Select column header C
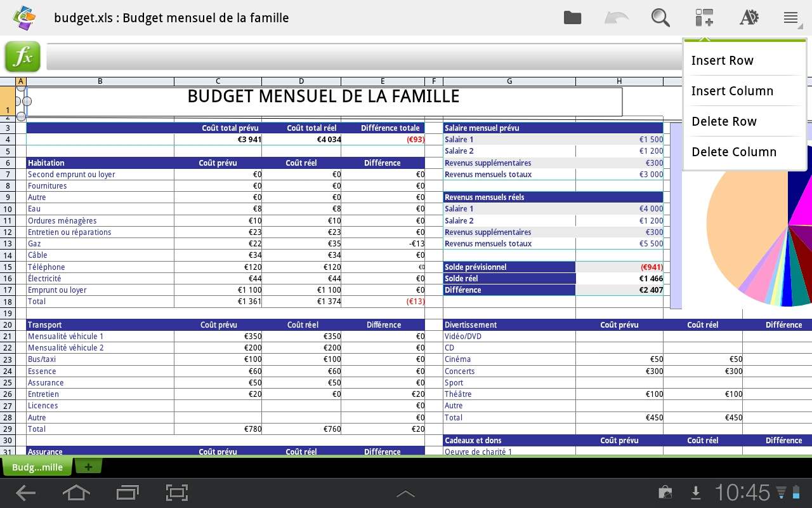The image size is (812, 508). (x=218, y=81)
